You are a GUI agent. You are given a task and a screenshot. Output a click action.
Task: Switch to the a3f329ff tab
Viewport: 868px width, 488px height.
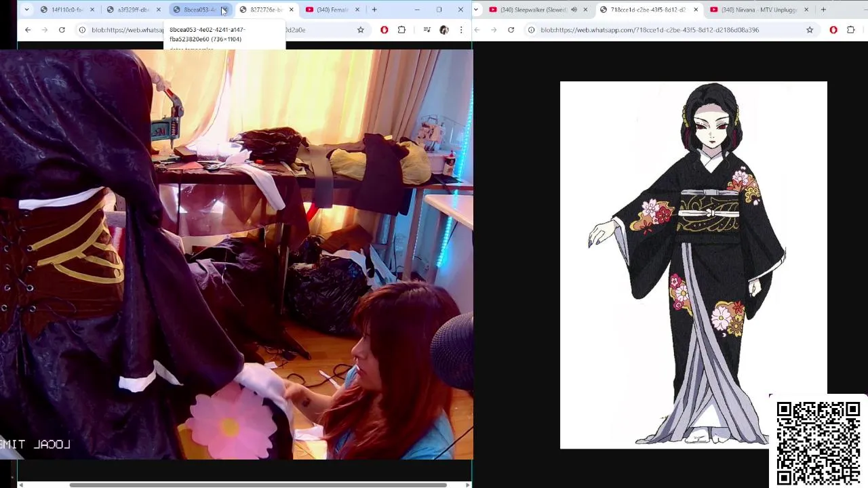[x=133, y=9]
